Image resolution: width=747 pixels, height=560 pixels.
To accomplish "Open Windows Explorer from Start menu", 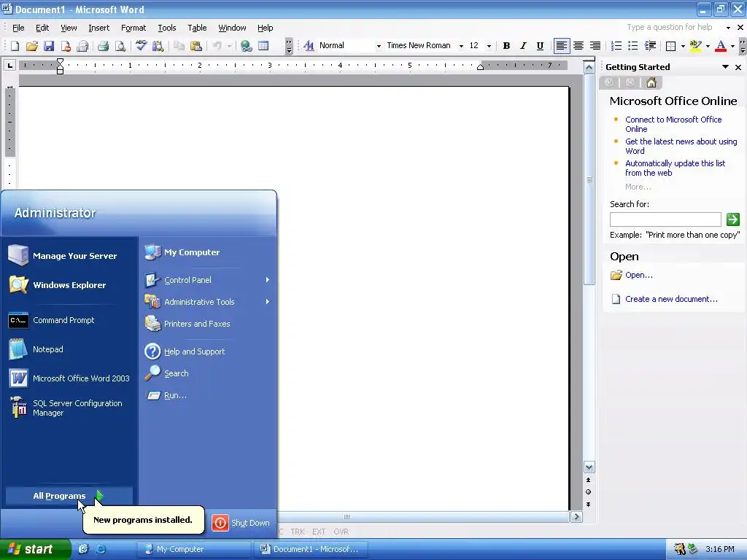I will pyautogui.click(x=69, y=285).
